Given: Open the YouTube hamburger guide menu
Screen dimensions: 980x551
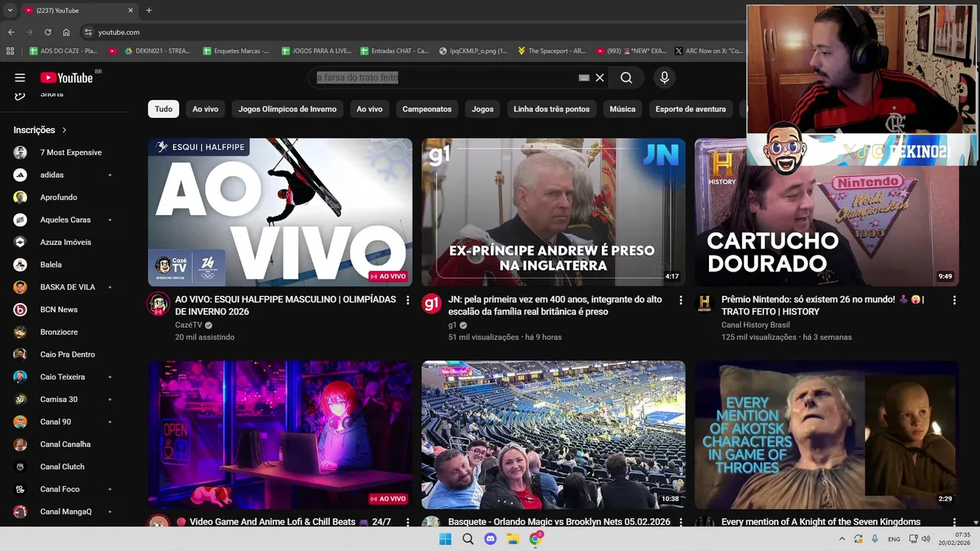Looking at the screenshot, I should pos(20,77).
